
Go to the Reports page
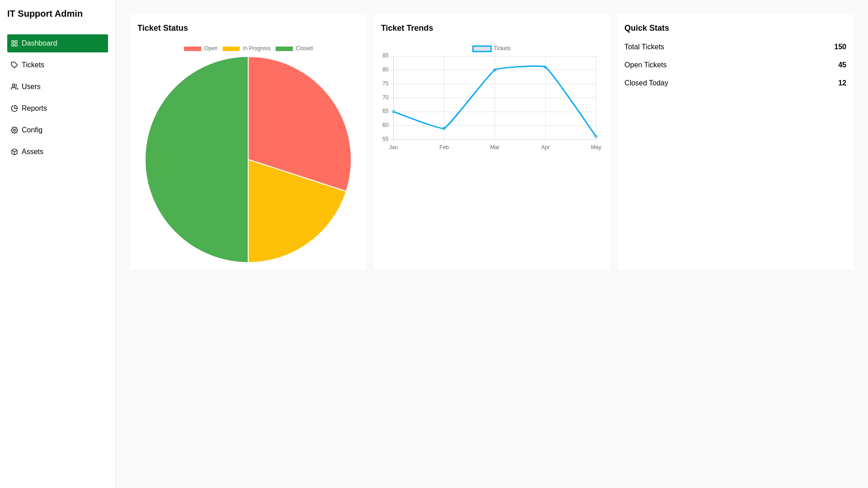pos(34,108)
